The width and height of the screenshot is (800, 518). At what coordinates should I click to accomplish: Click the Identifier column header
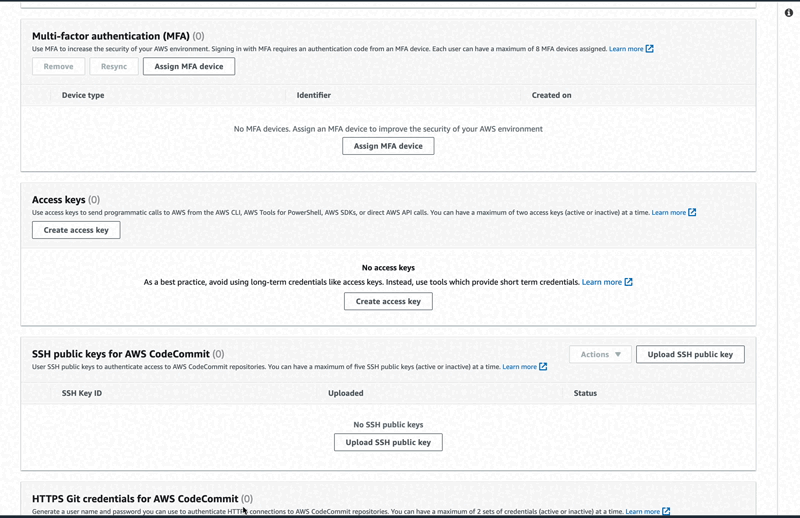click(x=313, y=95)
